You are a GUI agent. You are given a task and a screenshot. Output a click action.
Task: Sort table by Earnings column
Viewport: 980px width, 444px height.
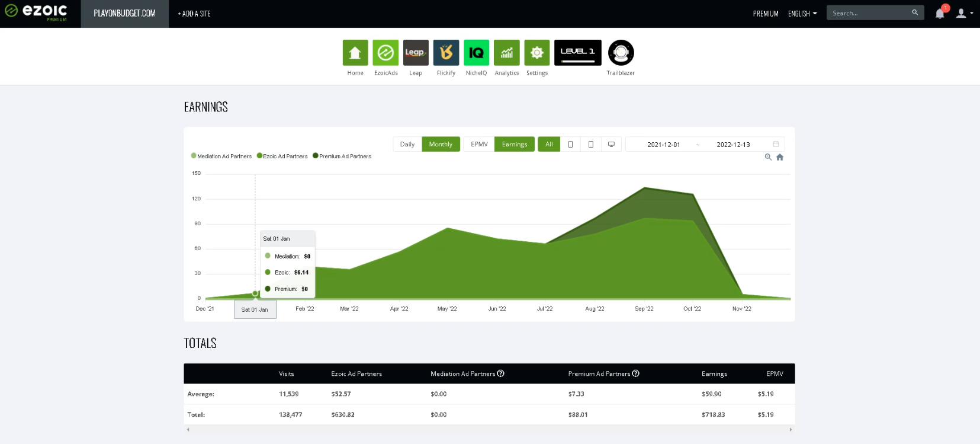(x=714, y=373)
